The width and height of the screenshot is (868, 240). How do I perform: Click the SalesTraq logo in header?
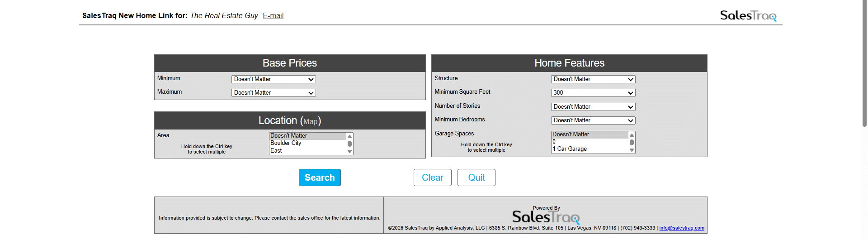tap(748, 16)
